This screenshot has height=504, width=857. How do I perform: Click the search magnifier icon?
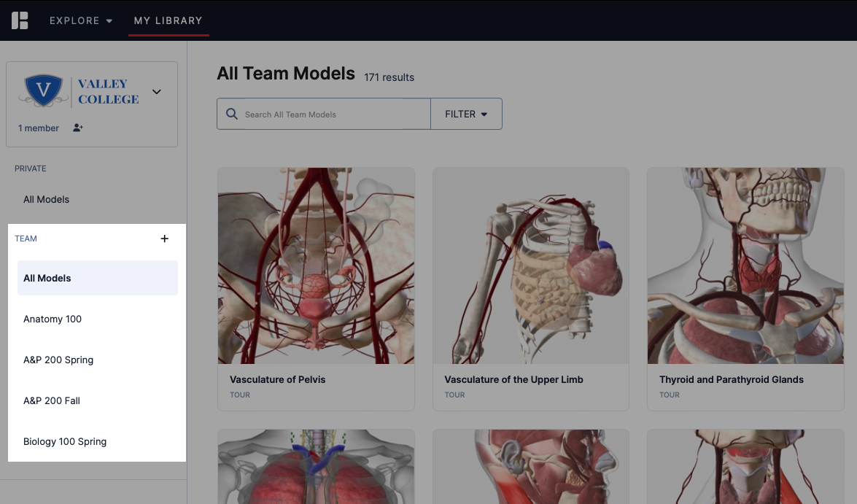232,114
